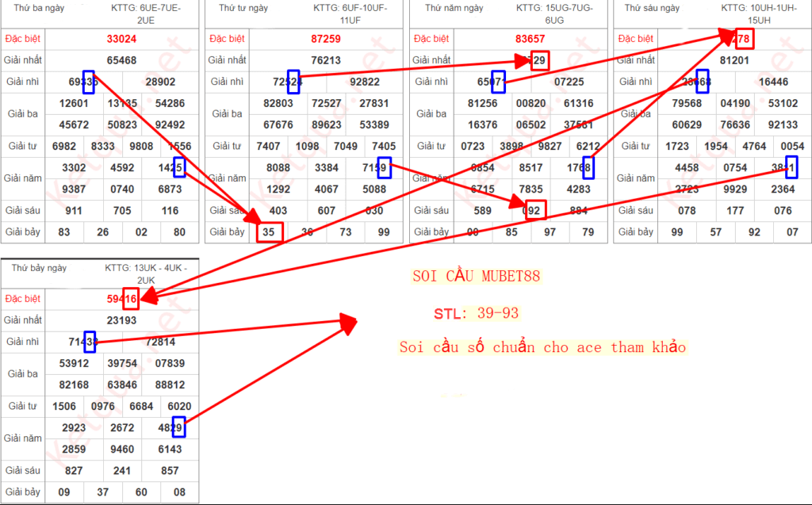Click the blue-boxed digit in number 7159
The width and height of the screenshot is (812, 505).
[383, 167]
